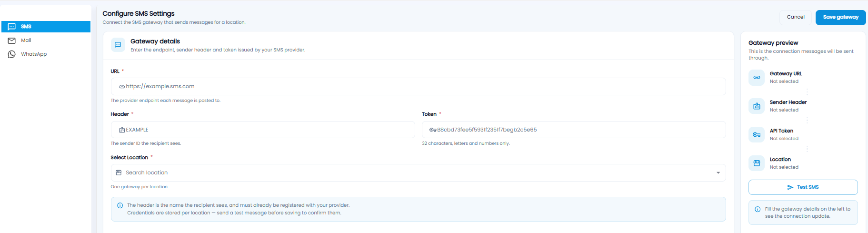The height and width of the screenshot is (233, 868).
Task: Click the 'Connect the SMS gateway' subtitle
Action: coord(174,22)
